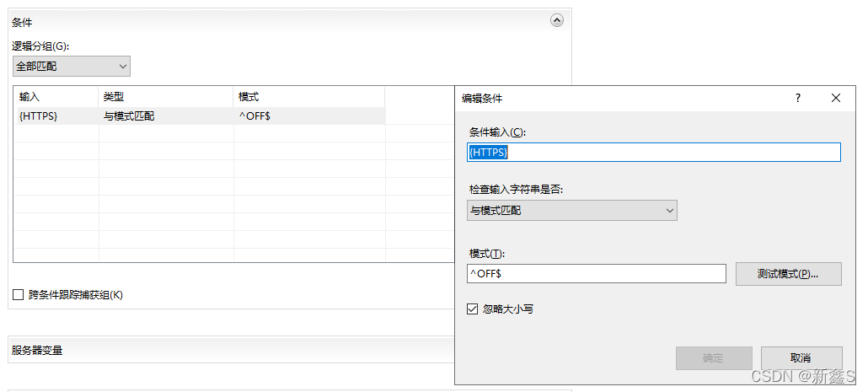The image size is (868, 392).
Task: Open the 逻辑分组 dropdown showing 全部匹配
Action: pos(72,66)
